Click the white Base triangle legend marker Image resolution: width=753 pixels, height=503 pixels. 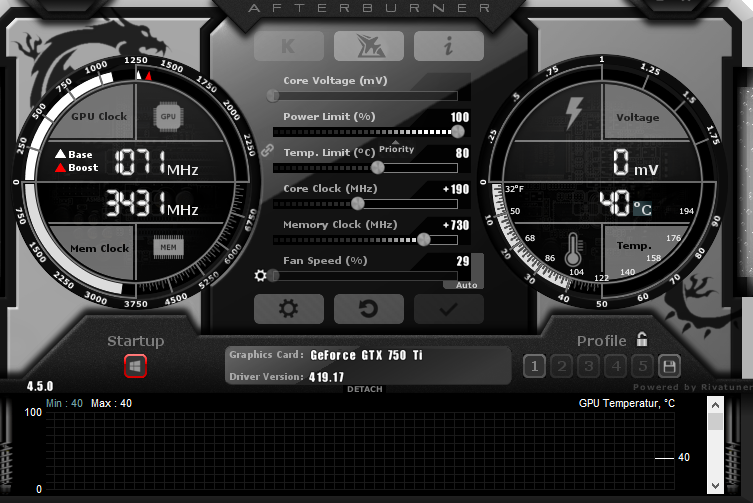click(x=61, y=154)
